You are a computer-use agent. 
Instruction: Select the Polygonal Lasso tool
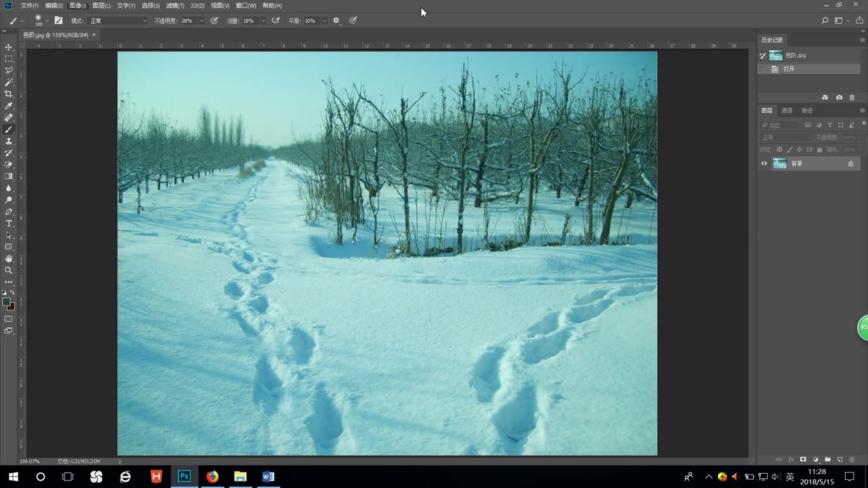tap(9, 70)
